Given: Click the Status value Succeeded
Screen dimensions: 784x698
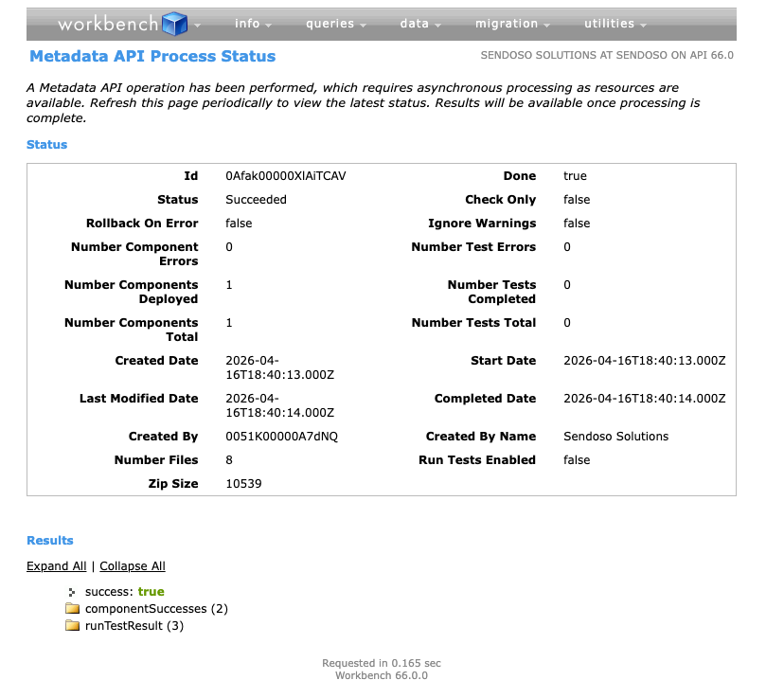Looking at the screenshot, I should click(x=256, y=200).
